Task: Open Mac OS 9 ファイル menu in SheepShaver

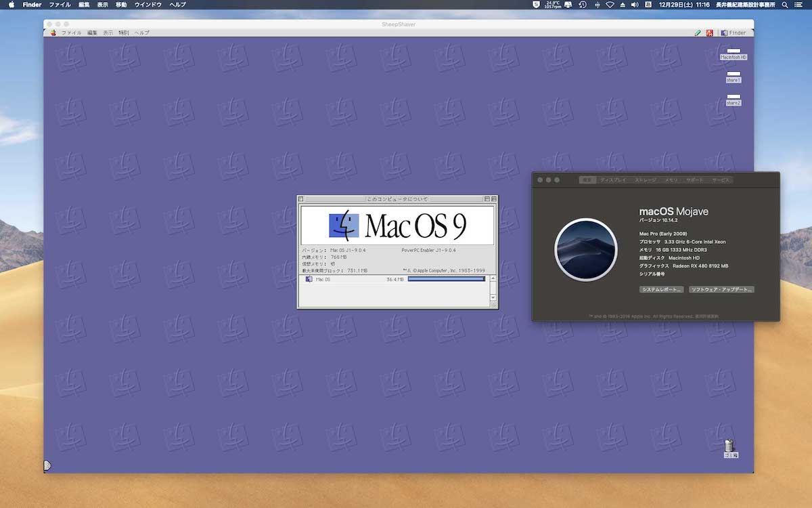Action: tap(72, 33)
